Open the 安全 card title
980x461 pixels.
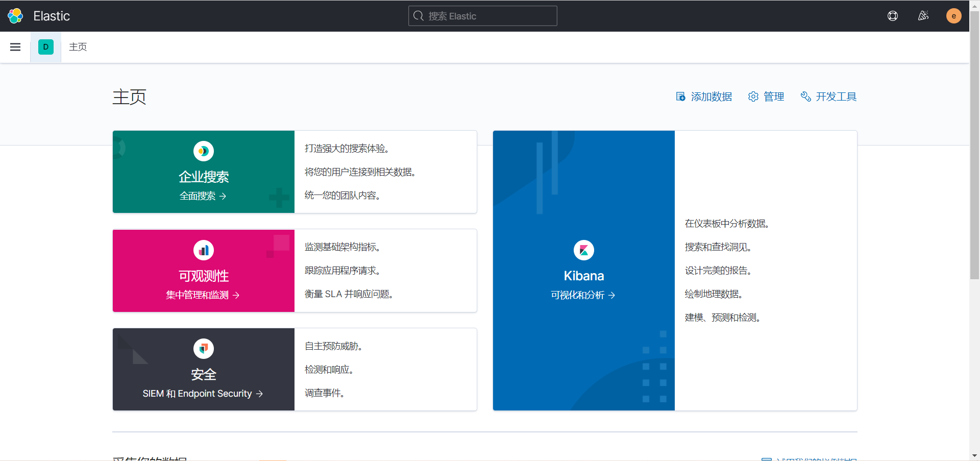click(x=204, y=374)
